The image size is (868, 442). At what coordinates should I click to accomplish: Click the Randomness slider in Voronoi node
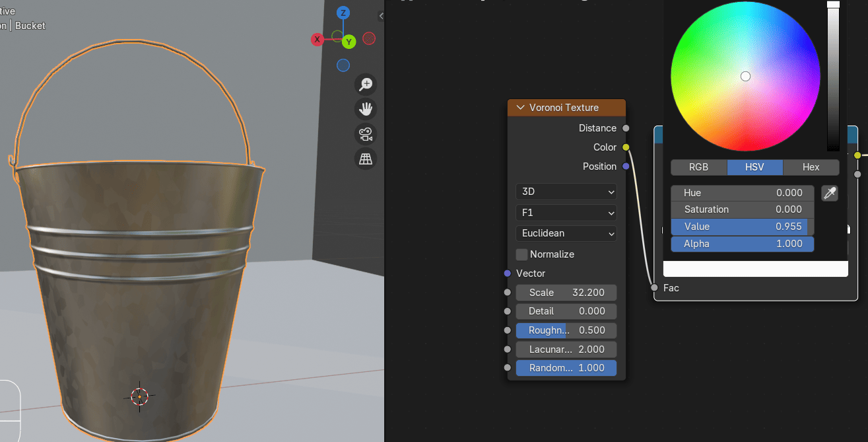coord(566,368)
